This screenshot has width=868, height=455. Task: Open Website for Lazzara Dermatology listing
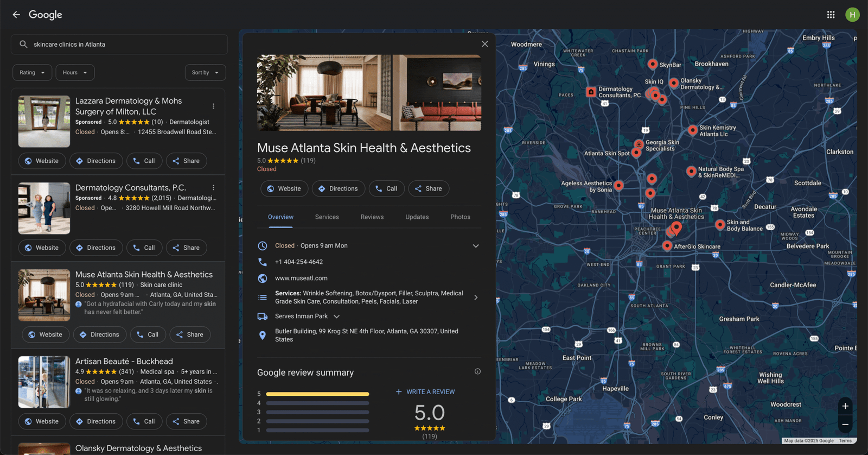click(42, 161)
